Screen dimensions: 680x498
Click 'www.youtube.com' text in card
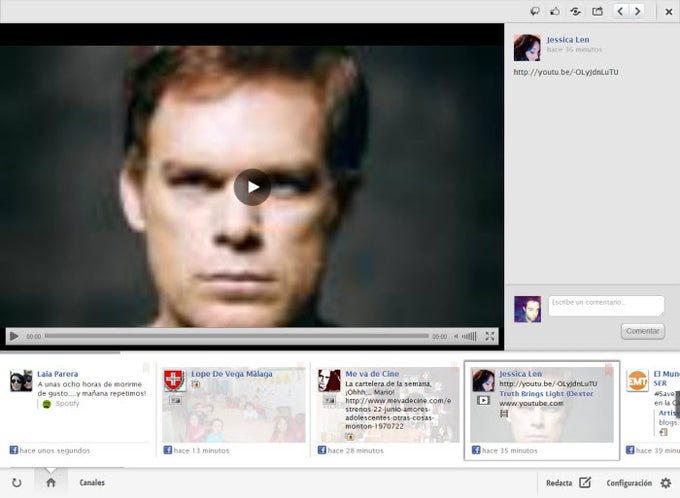coord(531,403)
